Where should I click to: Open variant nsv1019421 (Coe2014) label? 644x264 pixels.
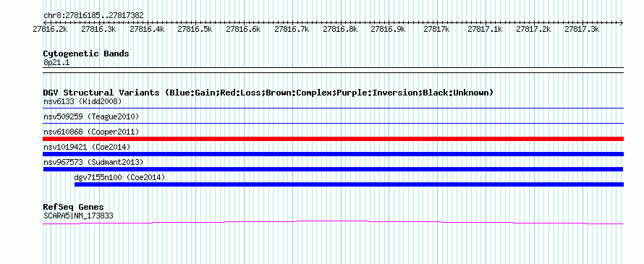point(87,147)
